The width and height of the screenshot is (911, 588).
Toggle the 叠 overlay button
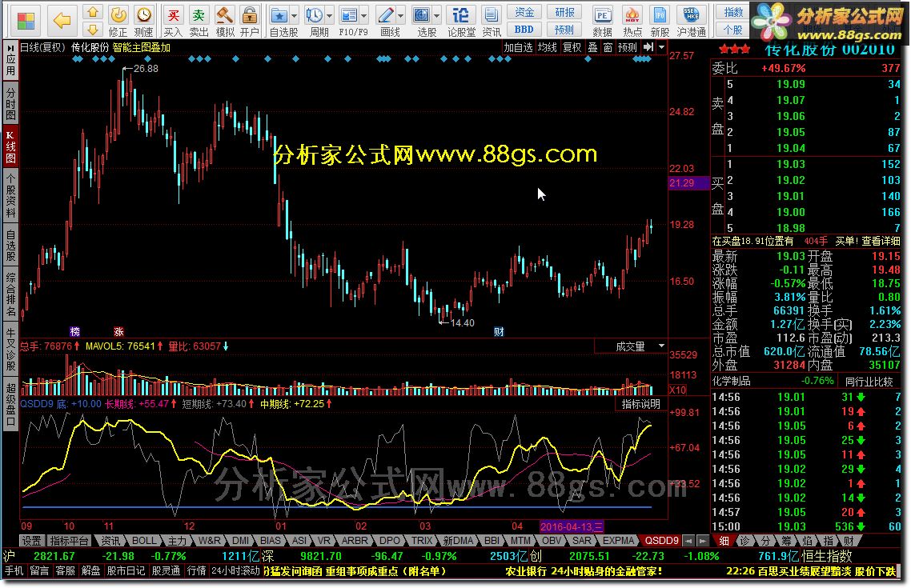click(592, 47)
